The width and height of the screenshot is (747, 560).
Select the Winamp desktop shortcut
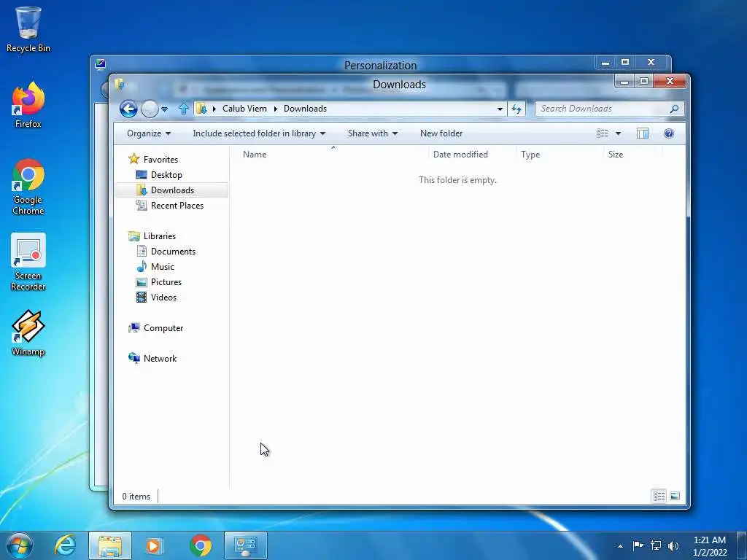(28, 332)
